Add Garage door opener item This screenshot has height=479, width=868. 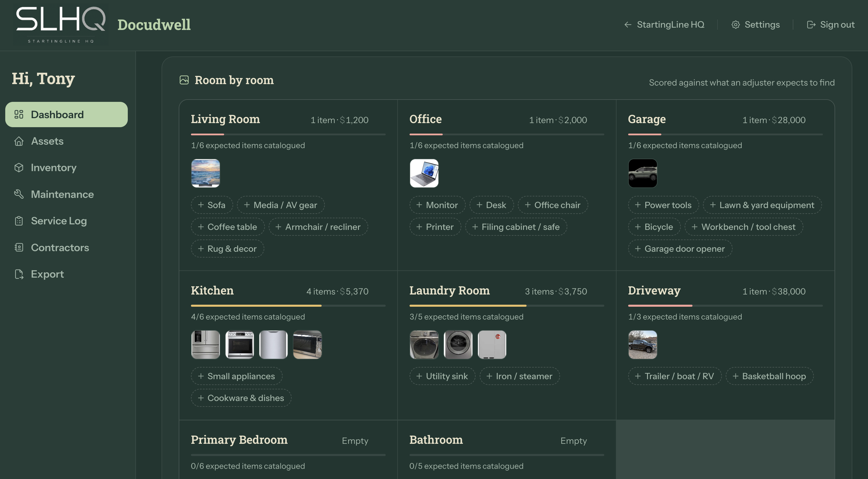pos(680,249)
